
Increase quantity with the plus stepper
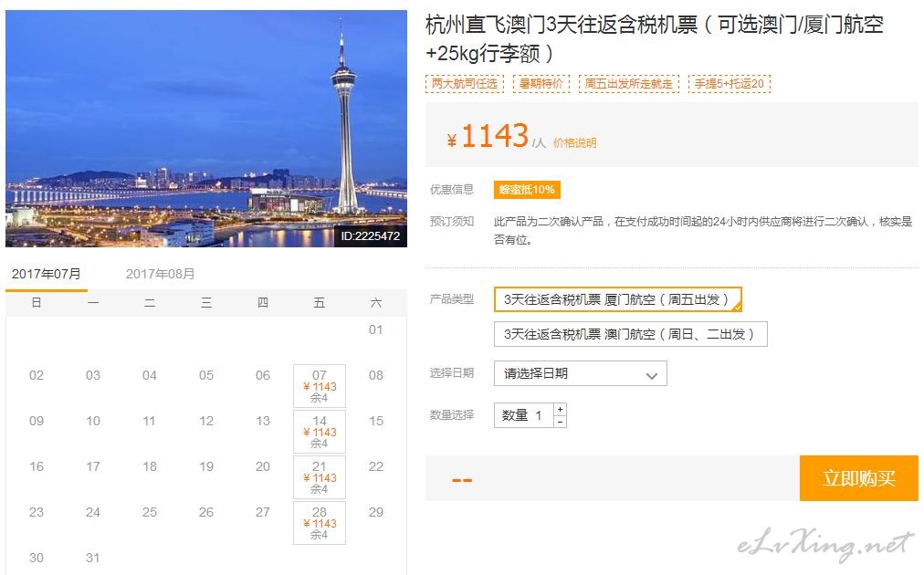tap(560, 409)
